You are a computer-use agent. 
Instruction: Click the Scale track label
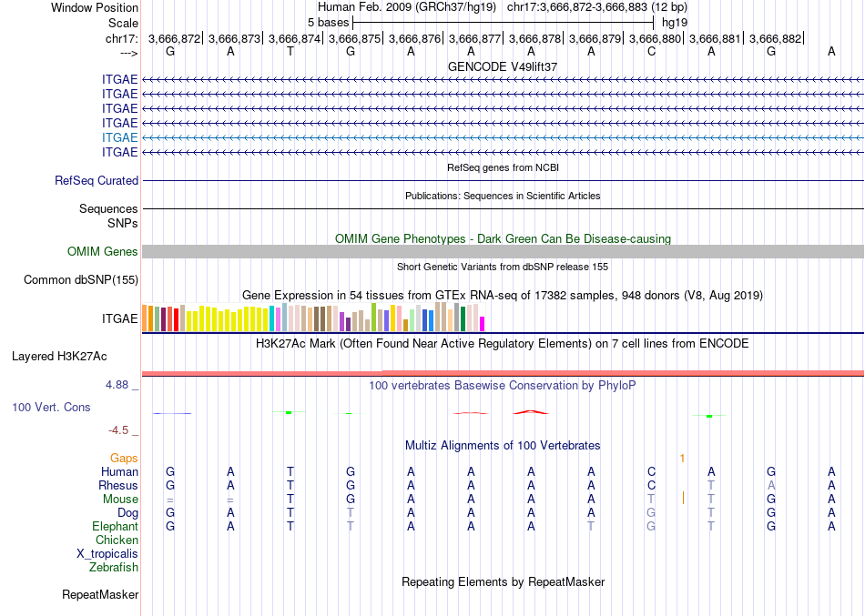(x=123, y=23)
